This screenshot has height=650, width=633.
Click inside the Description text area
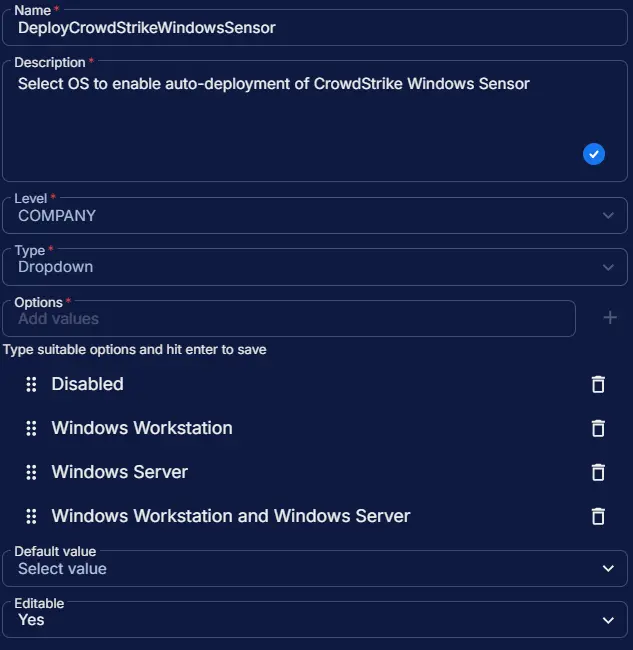290,120
